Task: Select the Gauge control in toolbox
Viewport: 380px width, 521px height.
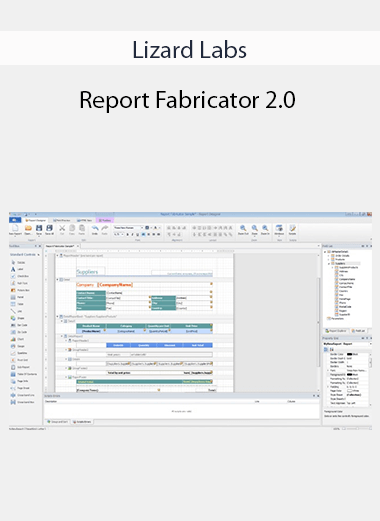Action: [x=18, y=346]
